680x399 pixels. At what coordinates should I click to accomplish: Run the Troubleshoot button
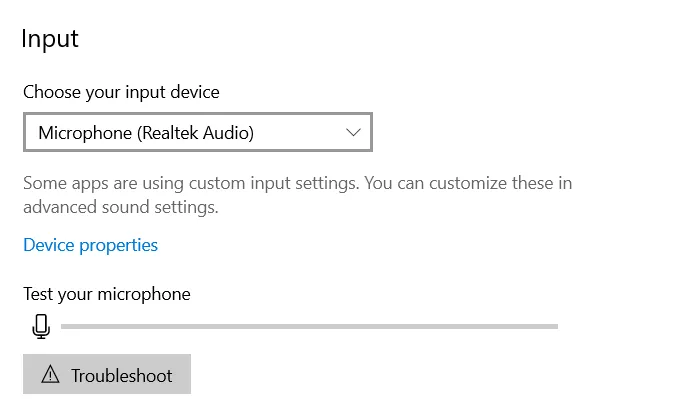tap(107, 374)
